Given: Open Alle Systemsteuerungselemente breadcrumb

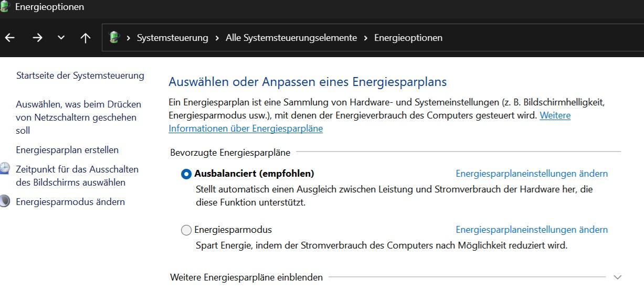Looking at the screenshot, I should (x=291, y=38).
